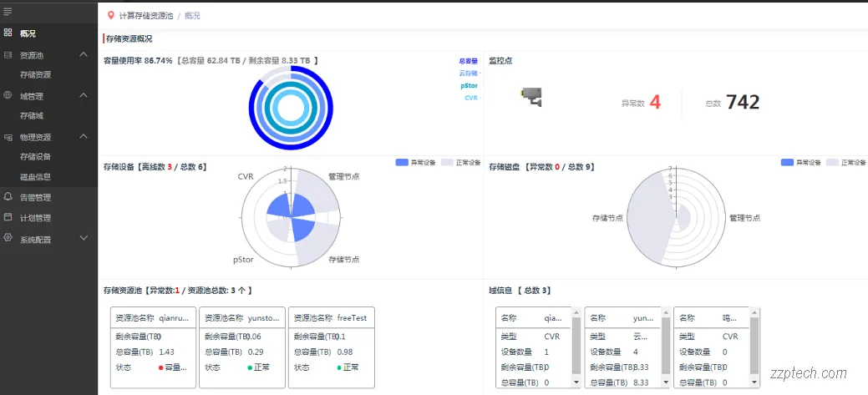Viewport: 868px width, 395px height.
Task: Toggle 正常设备 legend in 存储磁盘 chart
Action: 846,163
